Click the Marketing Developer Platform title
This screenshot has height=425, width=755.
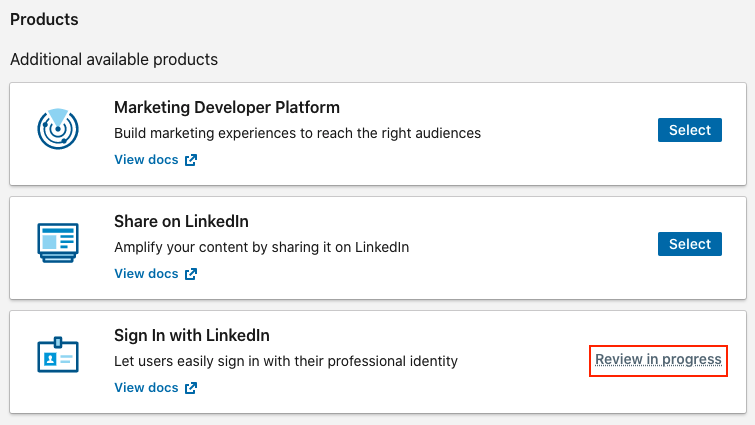227,107
